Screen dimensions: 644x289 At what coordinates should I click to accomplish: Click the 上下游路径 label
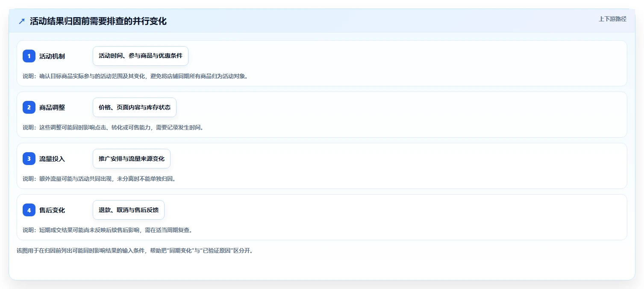point(612,19)
